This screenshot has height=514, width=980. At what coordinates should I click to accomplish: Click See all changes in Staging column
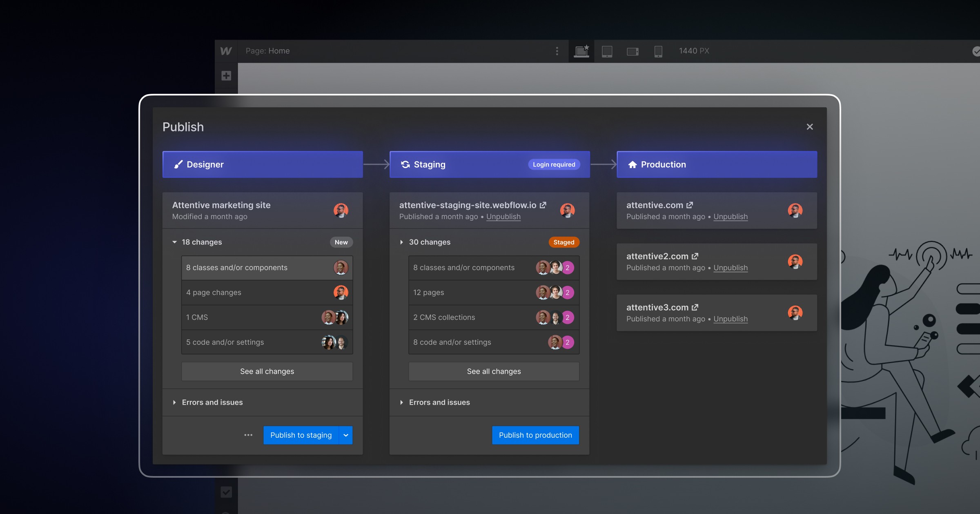[494, 371]
